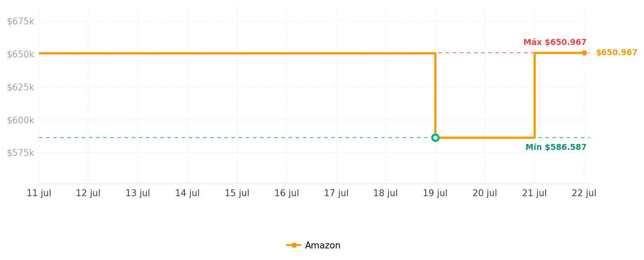Click the 11 jul axis tick label
This screenshot has width=644, height=260.
(39, 194)
